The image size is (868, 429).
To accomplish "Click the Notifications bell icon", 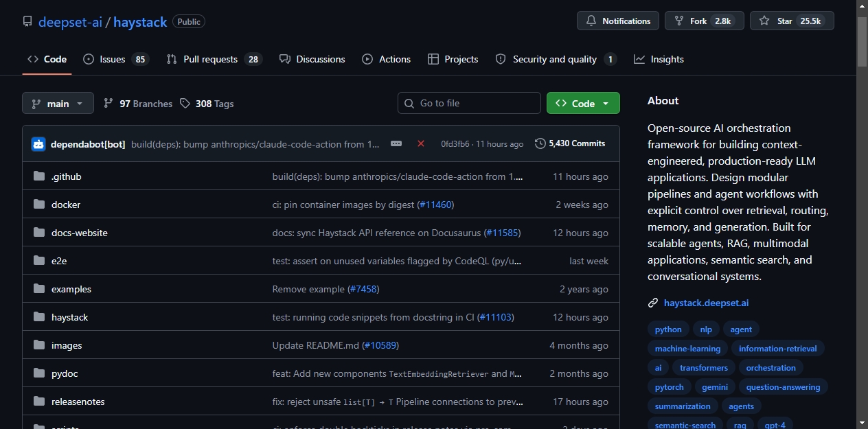I will point(591,21).
